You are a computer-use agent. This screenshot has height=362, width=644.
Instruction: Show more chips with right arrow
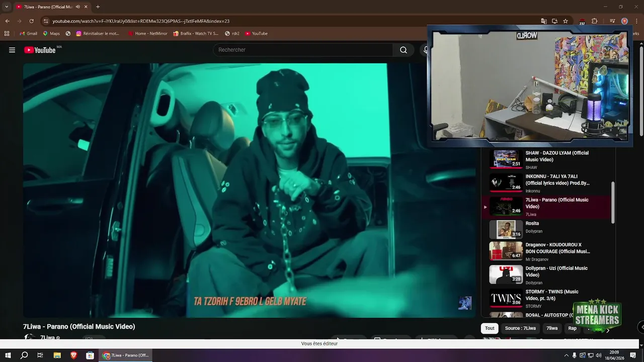click(x=608, y=330)
